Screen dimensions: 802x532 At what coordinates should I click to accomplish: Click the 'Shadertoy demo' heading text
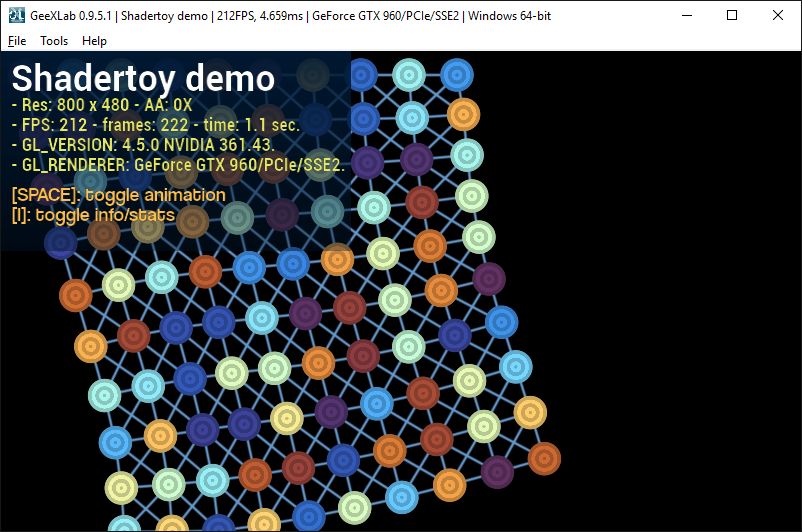pos(143,78)
